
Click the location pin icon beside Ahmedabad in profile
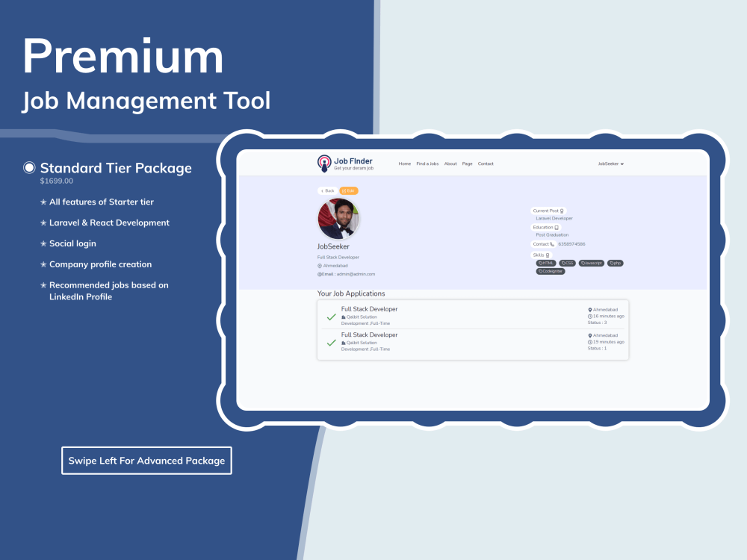tap(320, 266)
